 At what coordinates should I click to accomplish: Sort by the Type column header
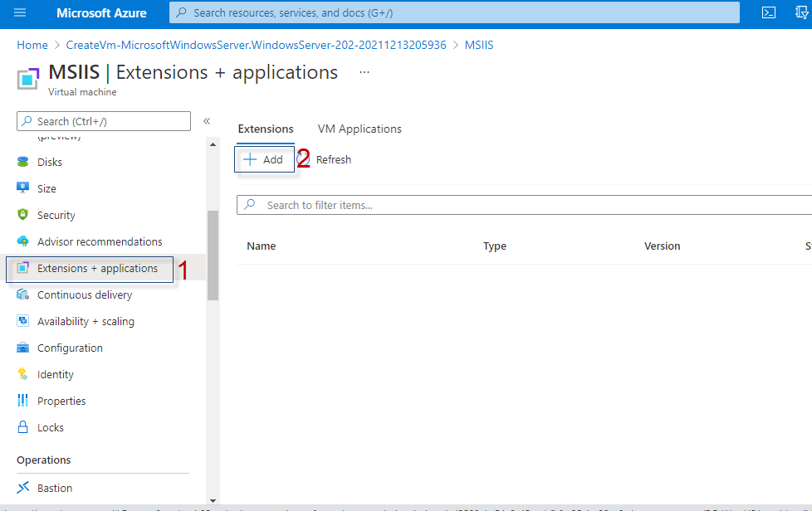click(495, 246)
